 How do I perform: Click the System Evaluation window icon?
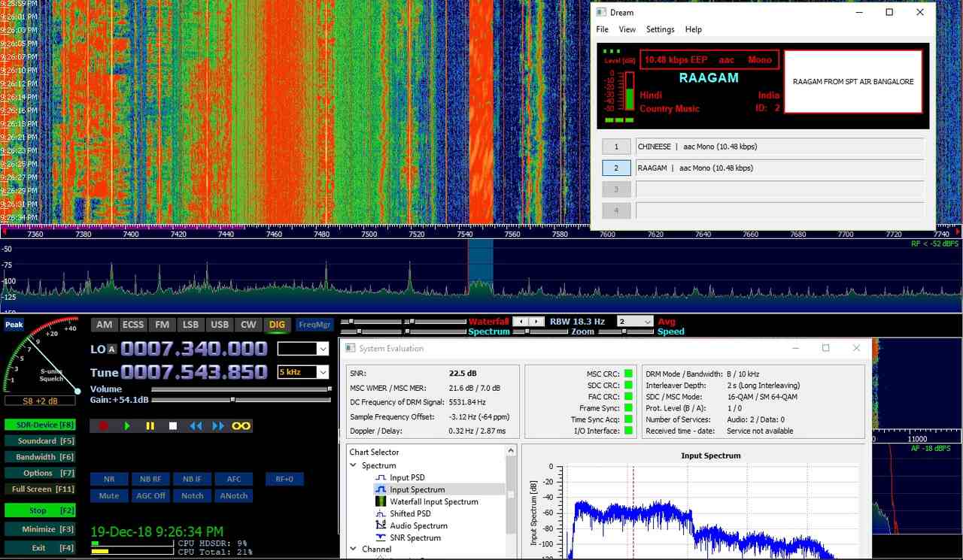[351, 349]
